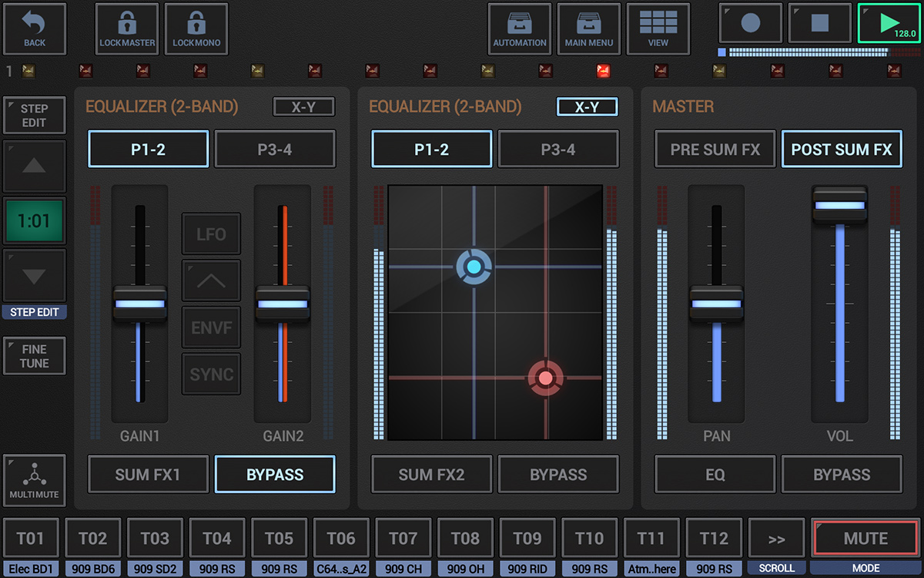Enable X-Y mode on the left equalizer
Image resolution: width=924 pixels, height=578 pixels.
[303, 106]
